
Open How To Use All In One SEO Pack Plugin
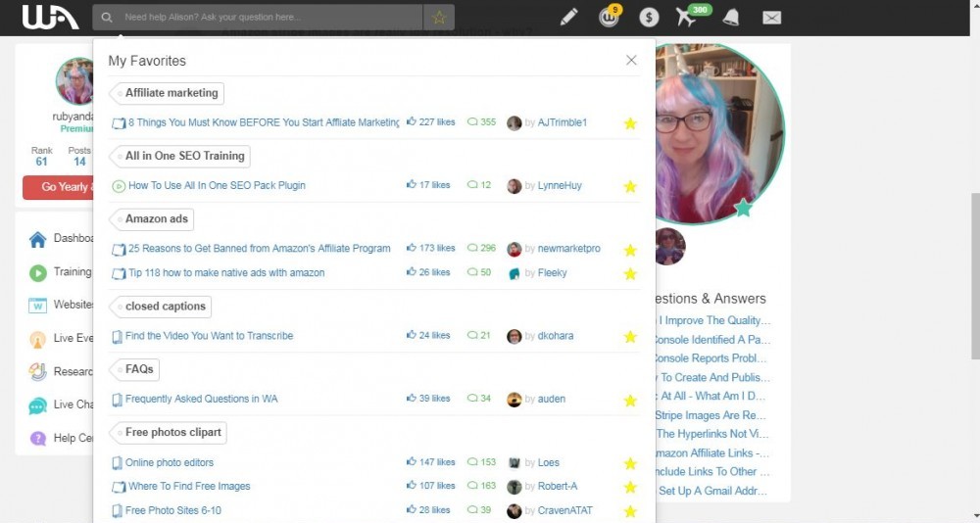pos(217,185)
